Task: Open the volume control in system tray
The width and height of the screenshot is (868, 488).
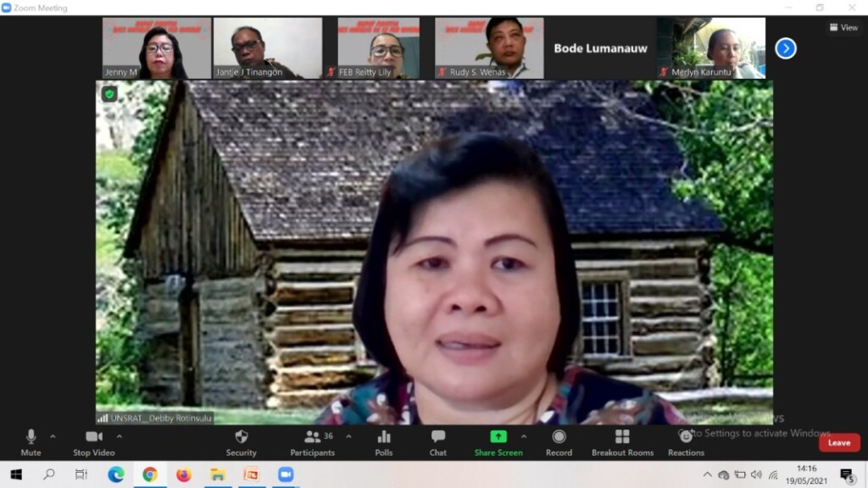Action: [756, 474]
